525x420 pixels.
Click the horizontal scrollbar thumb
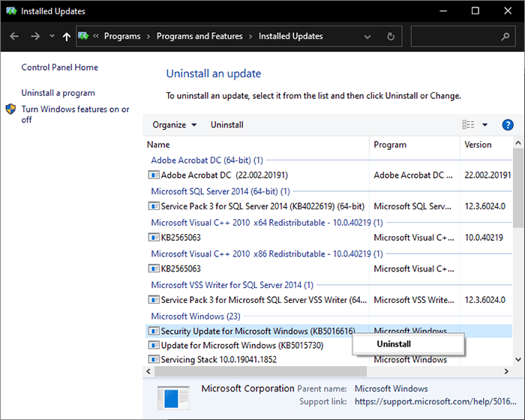click(x=260, y=371)
